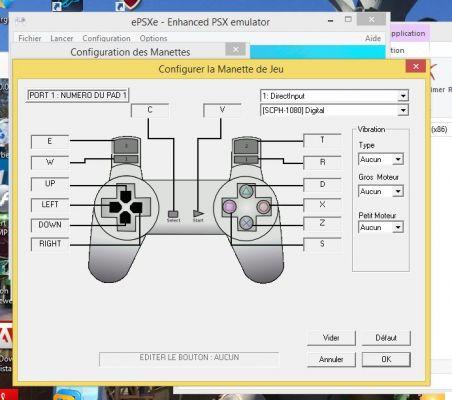
Task: Open the Aide menu in ePSXe
Action: click(x=373, y=39)
